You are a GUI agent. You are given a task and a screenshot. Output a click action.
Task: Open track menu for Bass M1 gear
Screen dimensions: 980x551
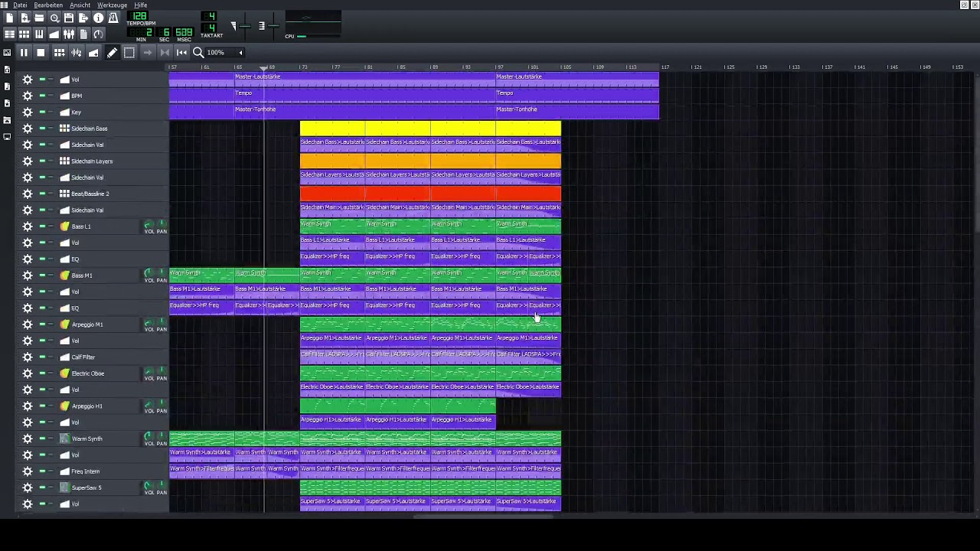[28, 275]
